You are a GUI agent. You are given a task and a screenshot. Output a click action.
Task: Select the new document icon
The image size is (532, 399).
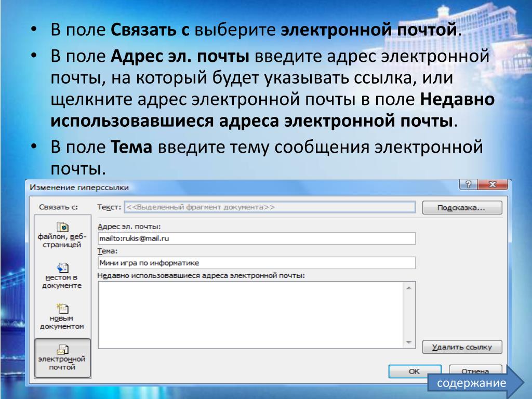62,309
